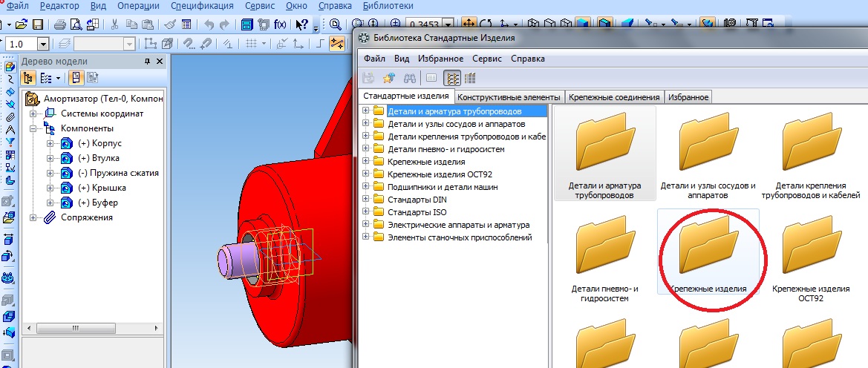Toggle the highlighted snap-points toolbar button
The height and width of the screenshot is (368, 868).
coord(336,44)
